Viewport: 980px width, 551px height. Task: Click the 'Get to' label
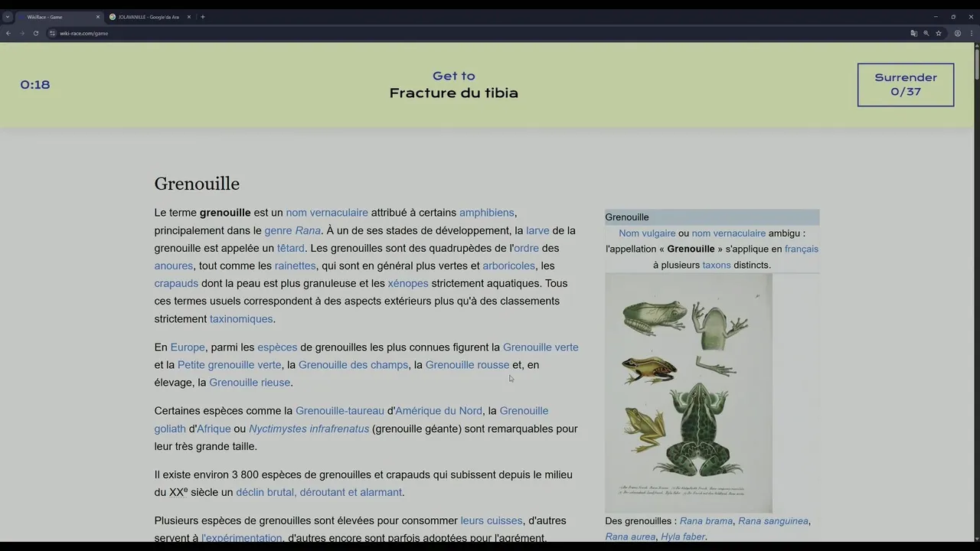tap(454, 76)
